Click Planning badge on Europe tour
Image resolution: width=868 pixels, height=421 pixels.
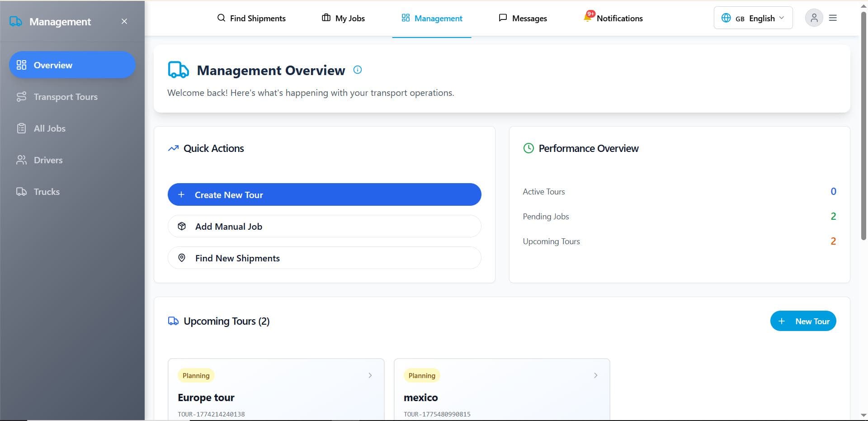coord(196,375)
